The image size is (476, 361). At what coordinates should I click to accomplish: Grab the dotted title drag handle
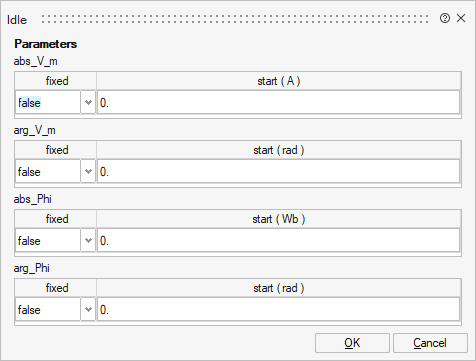click(x=235, y=19)
